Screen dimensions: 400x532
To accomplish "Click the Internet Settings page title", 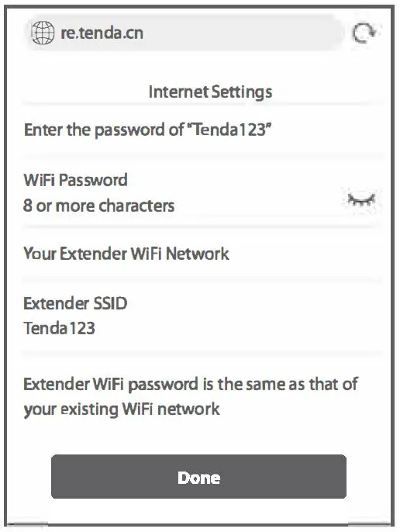I will 210,92.
